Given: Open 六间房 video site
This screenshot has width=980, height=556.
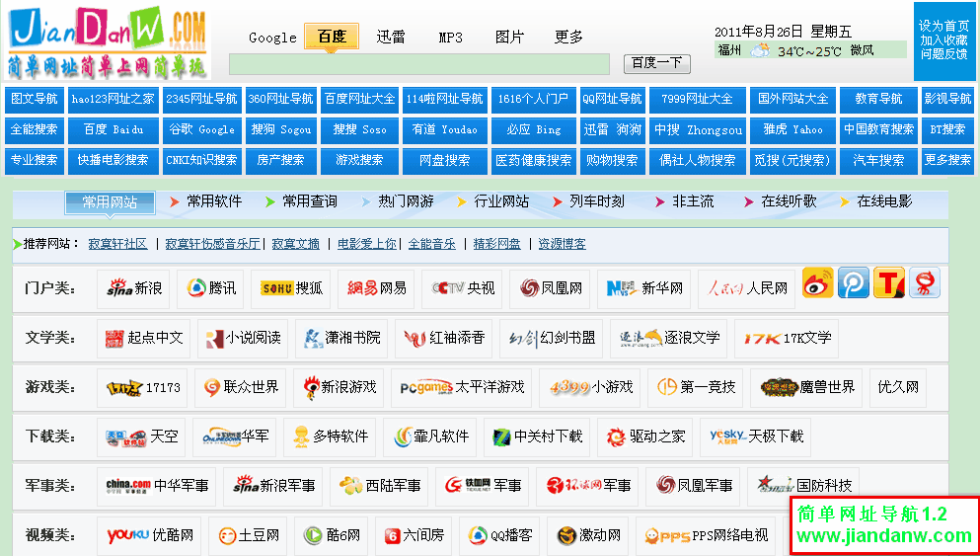Looking at the screenshot, I should point(414,536).
